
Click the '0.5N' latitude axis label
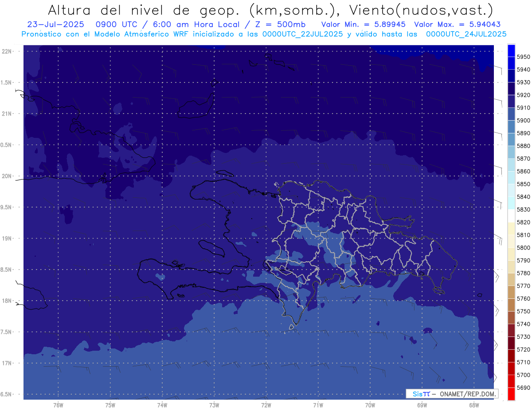click(7, 145)
